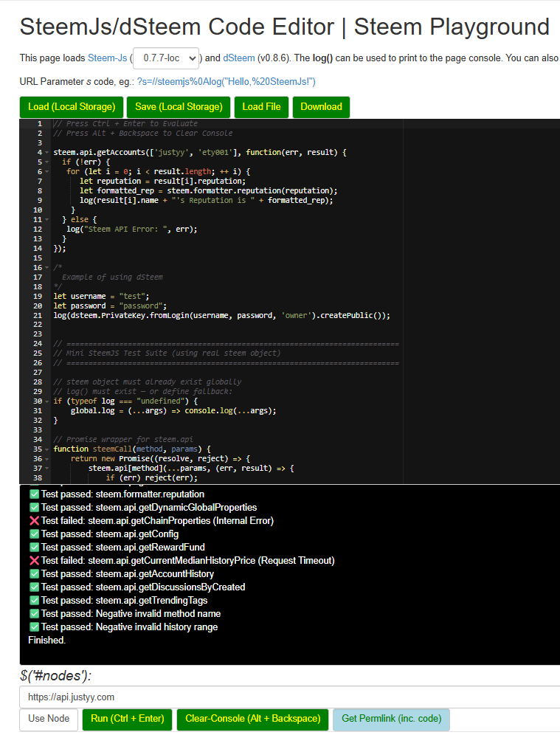
Task: Click the green check beside getAccountHistory
Action: click(34, 573)
